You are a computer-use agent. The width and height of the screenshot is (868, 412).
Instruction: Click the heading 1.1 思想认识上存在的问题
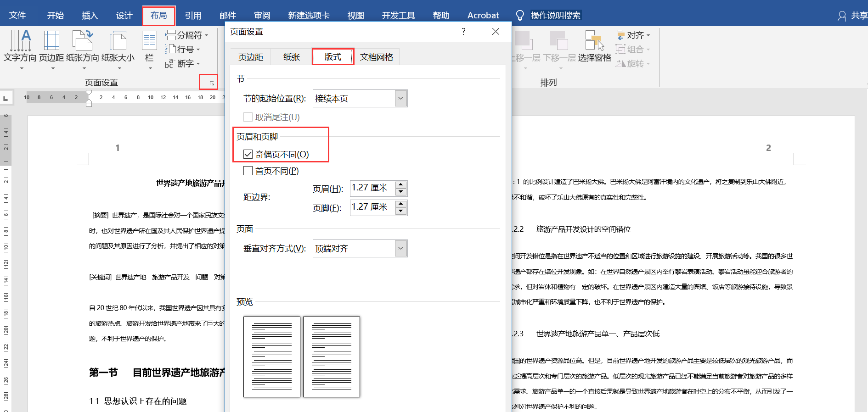click(x=138, y=401)
